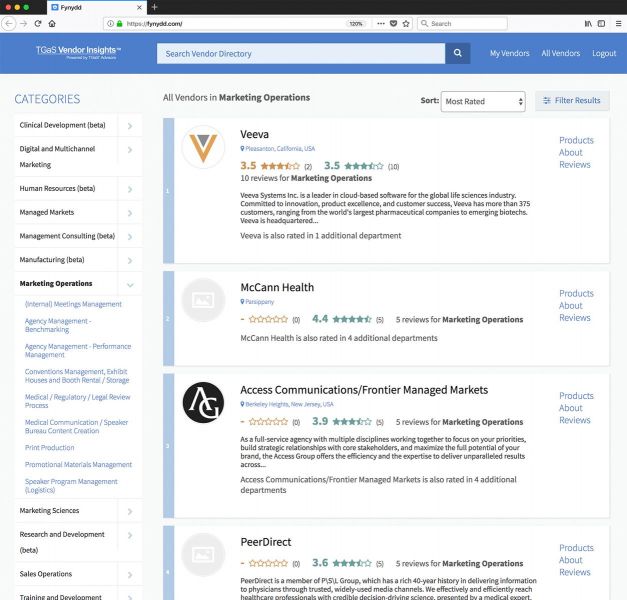627x600 pixels.
Task: Open the Firefox hamburger menu
Action: coord(615,23)
